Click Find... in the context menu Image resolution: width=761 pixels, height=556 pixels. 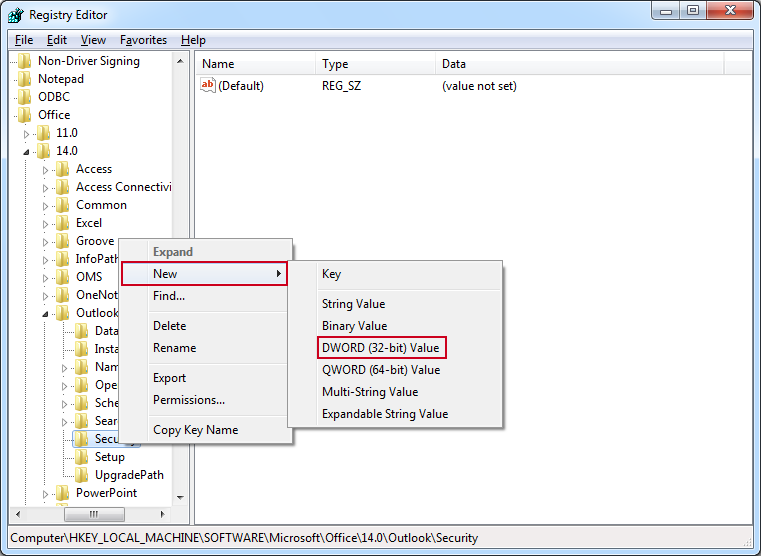pyautogui.click(x=169, y=295)
